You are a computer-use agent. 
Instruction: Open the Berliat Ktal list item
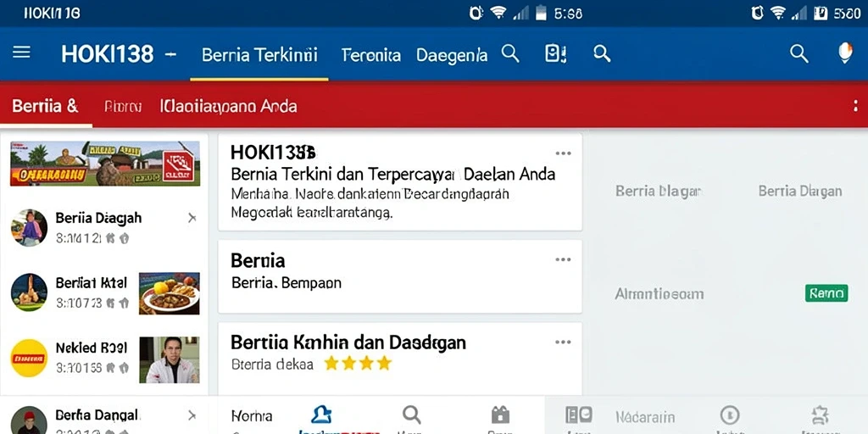click(x=105, y=292)
